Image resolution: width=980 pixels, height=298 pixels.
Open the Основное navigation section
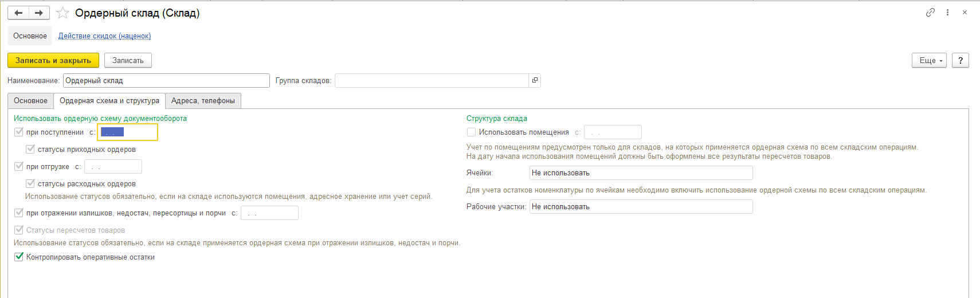point(30,36)
